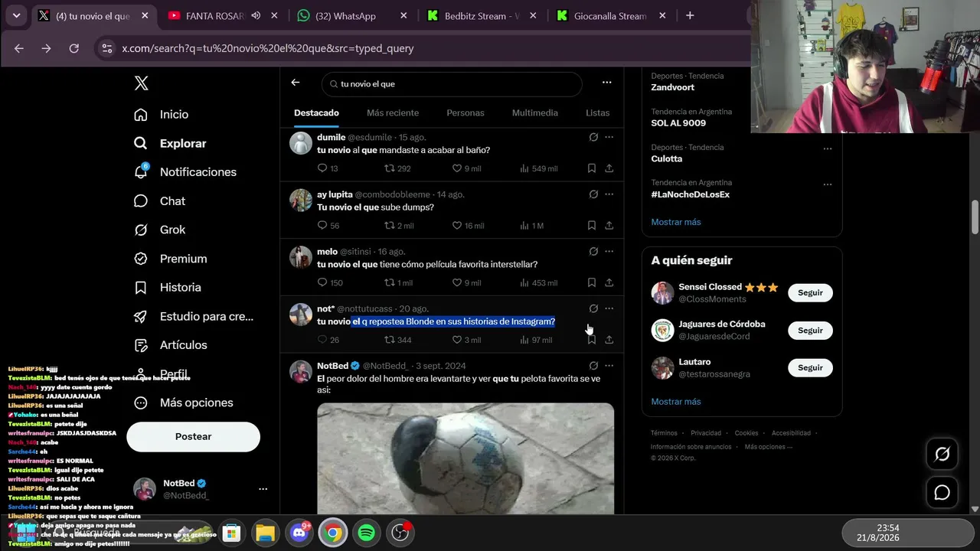Open more options on ay lupita's tweet

(609, 194)
